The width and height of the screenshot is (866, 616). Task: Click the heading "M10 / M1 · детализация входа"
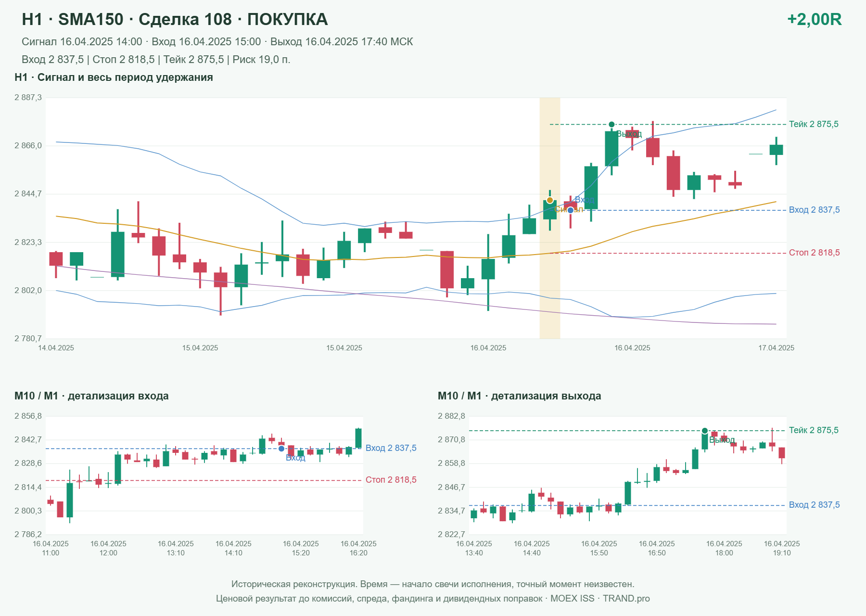tap(91, 396)
